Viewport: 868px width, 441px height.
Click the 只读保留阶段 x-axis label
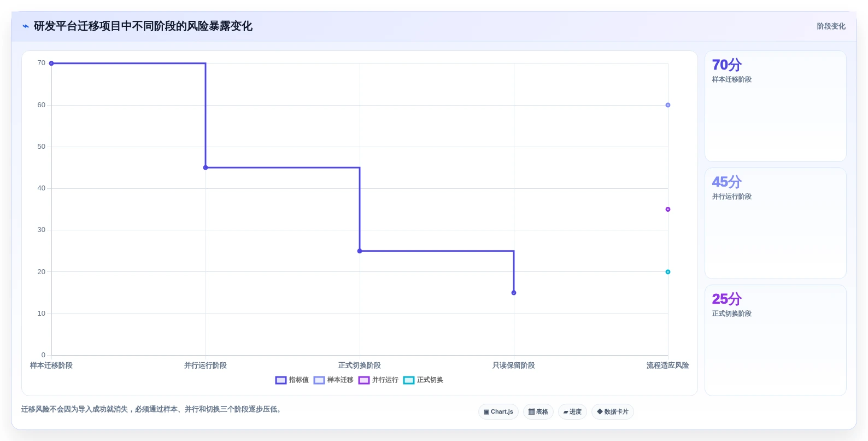tap(514, 365)
